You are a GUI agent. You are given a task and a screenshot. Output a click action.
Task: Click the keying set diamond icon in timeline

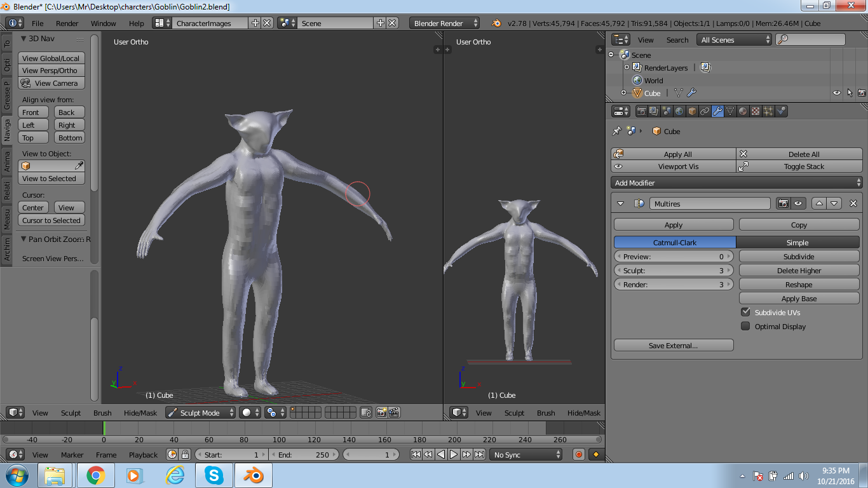click(x=596, y=454)
